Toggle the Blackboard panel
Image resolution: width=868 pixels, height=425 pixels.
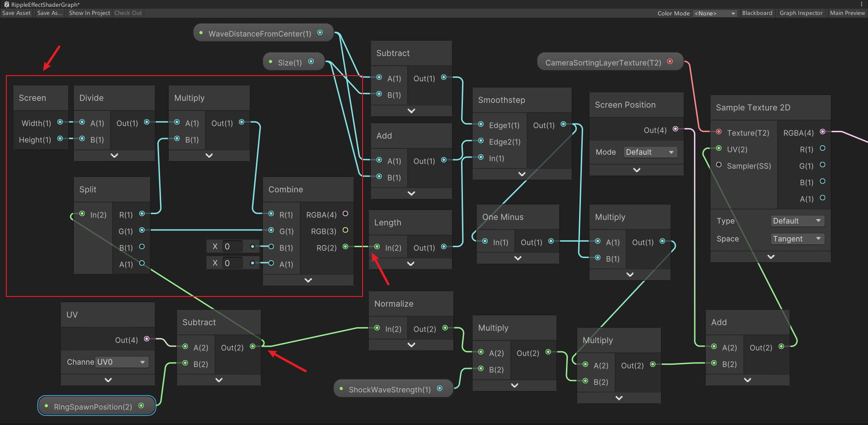click(x=757, y=13)
